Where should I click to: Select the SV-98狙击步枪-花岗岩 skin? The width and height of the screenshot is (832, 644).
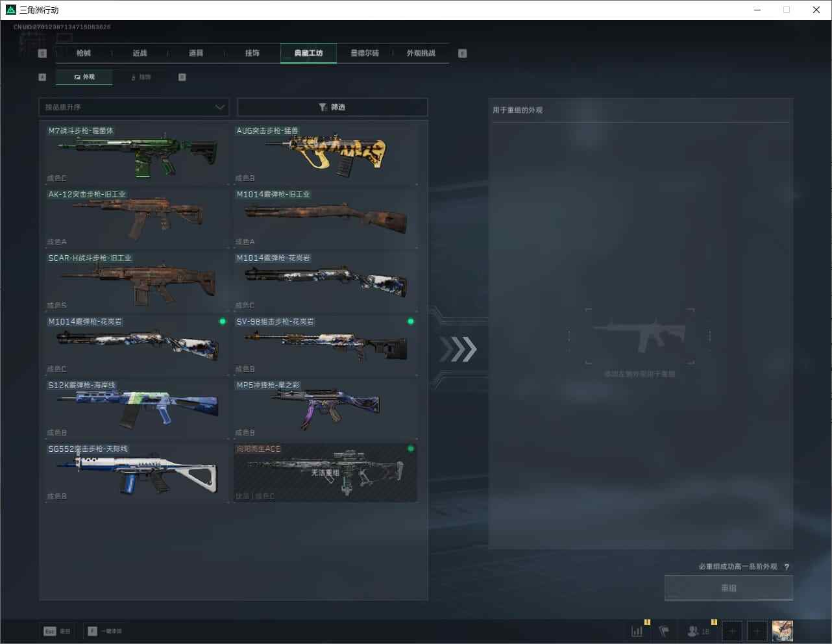click(325, 345)
